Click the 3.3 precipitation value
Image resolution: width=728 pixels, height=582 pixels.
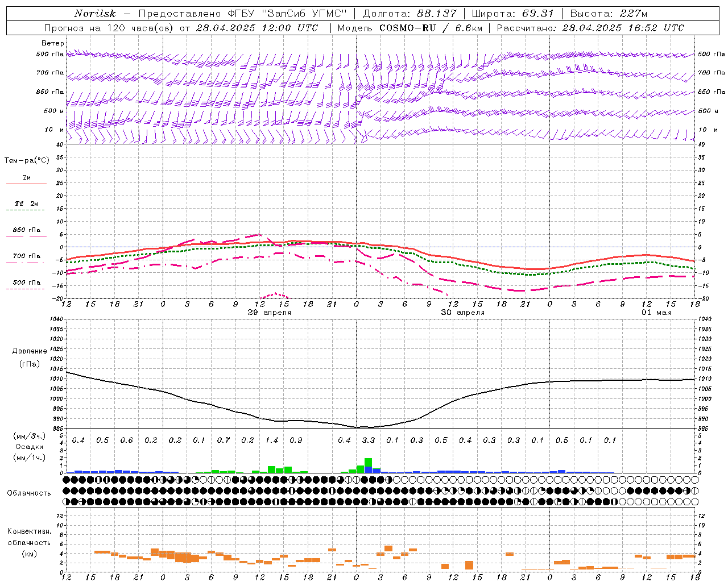click(x=369, y=440)
